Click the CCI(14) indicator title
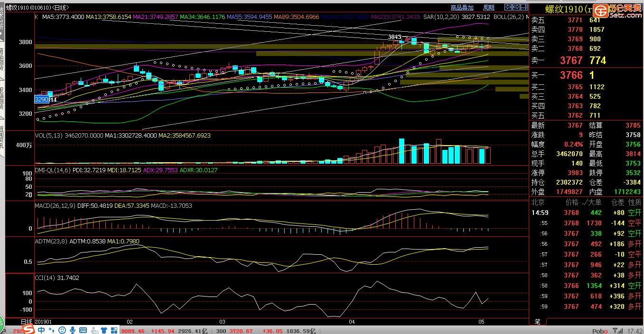 coord(46,278)
